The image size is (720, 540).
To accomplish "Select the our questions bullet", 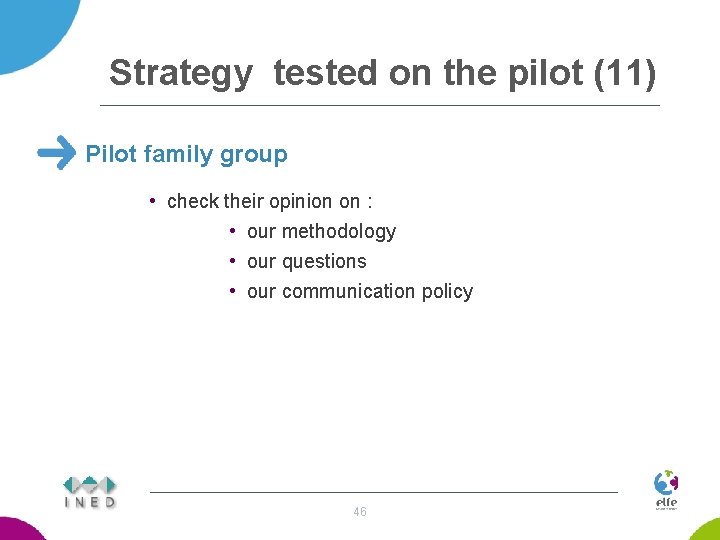I will (x=307, y=262).
